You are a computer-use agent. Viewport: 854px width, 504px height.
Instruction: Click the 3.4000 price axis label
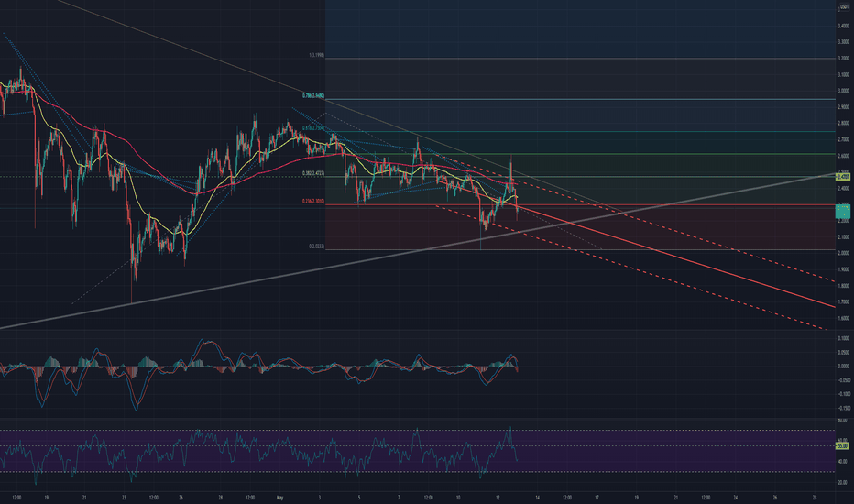tap(843, 26)
